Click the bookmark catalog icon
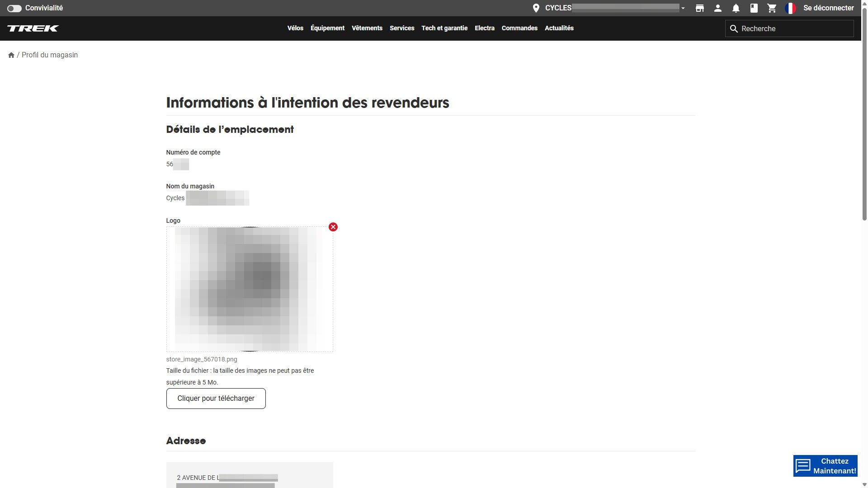This screenshot has width=868, height=488. pos(754,8)
